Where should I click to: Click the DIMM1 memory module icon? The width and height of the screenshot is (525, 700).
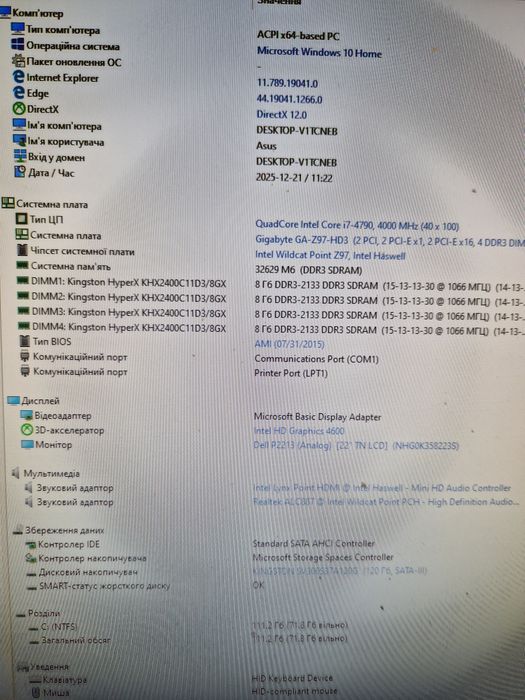point(23,281)
